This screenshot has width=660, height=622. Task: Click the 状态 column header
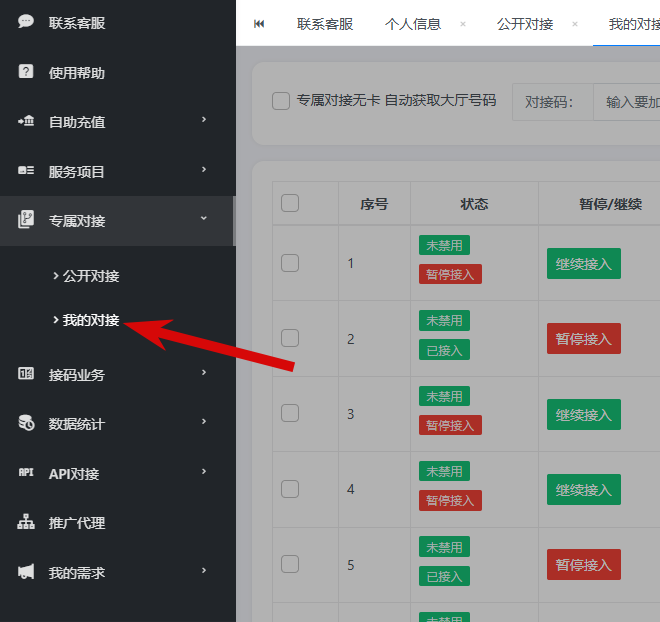pos(474,204)
